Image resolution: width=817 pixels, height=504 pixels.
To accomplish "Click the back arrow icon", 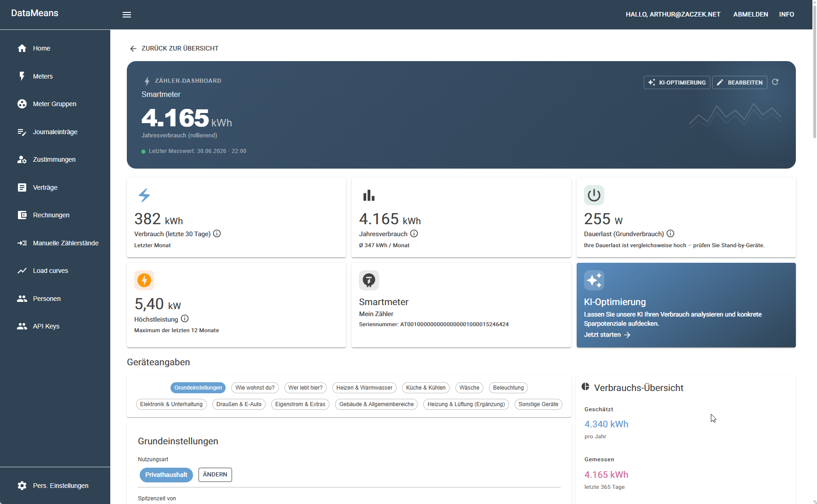I will pos(133,49).
